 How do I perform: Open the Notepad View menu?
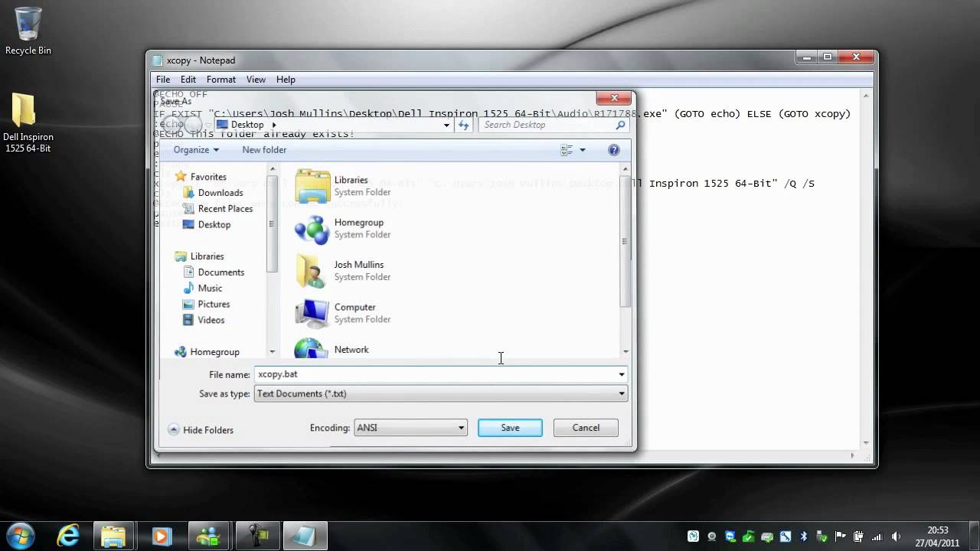(256, 80)
